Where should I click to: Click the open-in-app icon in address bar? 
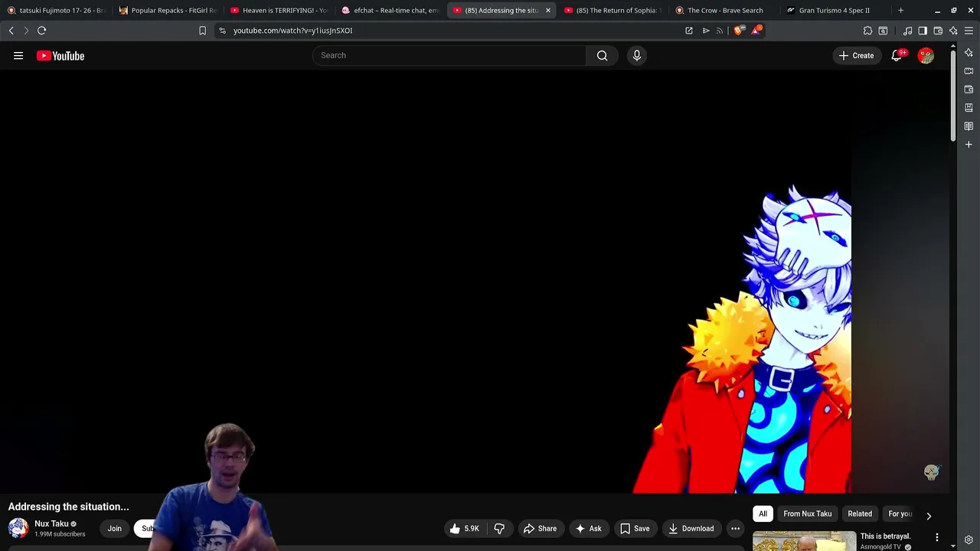[688, 31]
